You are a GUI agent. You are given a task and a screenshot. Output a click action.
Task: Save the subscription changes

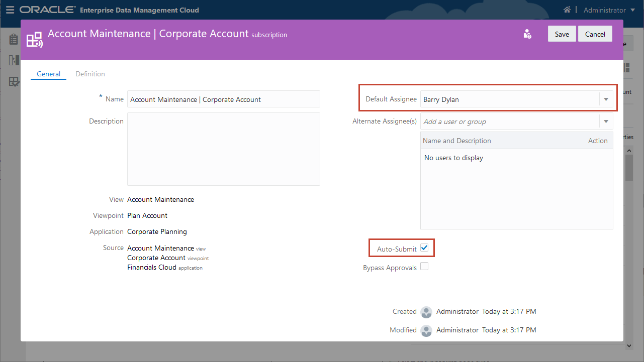pos(562,34)
